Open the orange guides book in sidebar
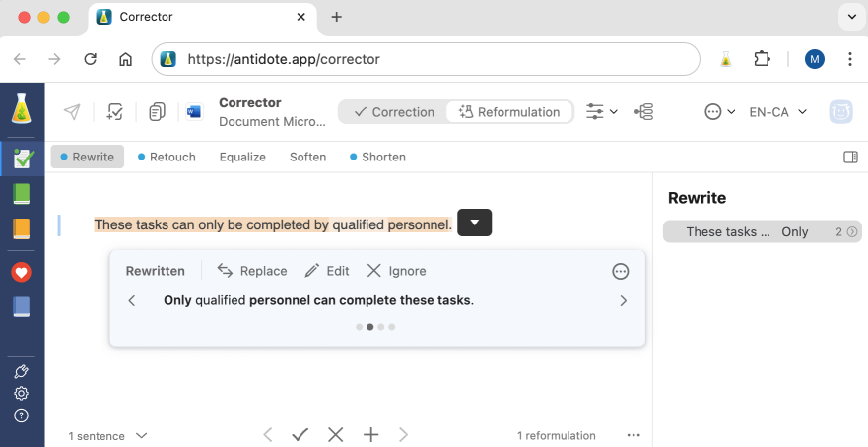The width and height of the screenshot is (868, 447). pyautogui.click(x=21, y=229)
